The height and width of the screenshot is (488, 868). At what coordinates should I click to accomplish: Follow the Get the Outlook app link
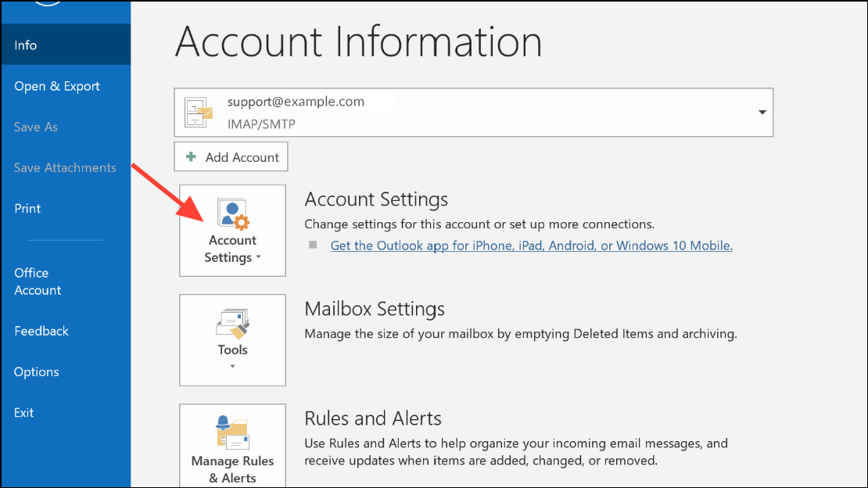point(532,246)
